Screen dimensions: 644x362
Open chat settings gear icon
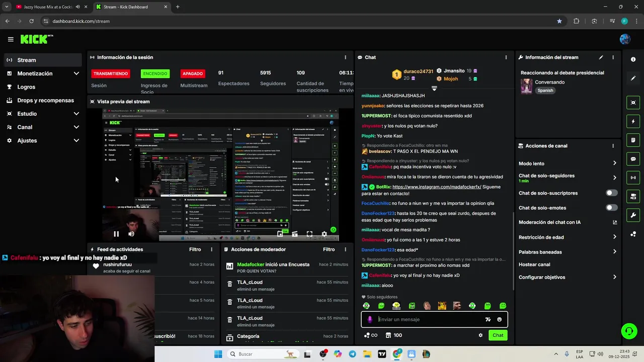click(x=480, y=335)
